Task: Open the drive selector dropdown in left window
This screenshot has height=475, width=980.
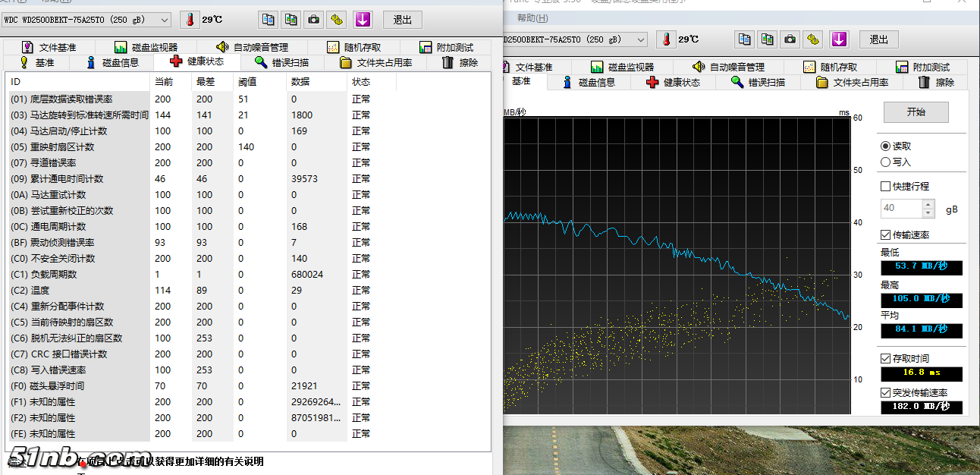Action: pos(165,20)
